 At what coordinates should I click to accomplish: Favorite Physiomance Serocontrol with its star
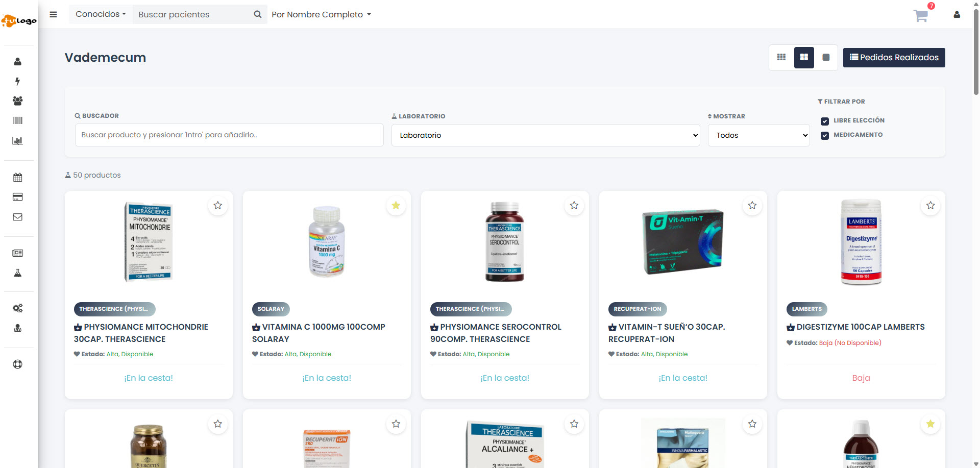(x=574, y=206)
